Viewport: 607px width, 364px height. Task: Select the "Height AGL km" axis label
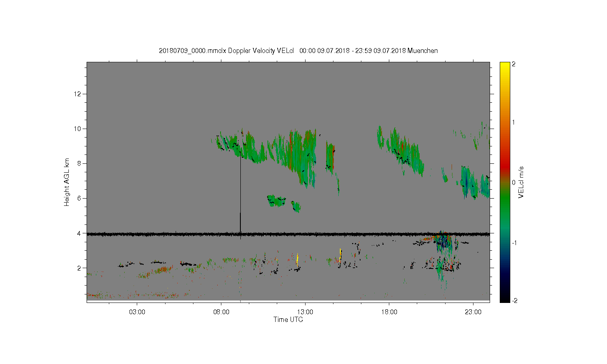click(67, 182)
